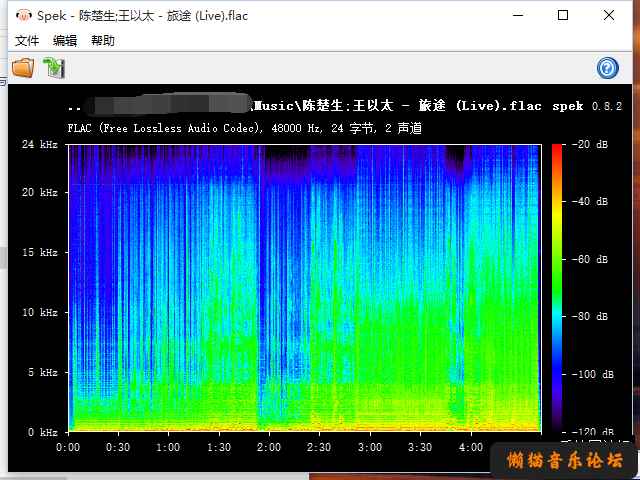This screenshot has height=480, width=640.
Task: Click the '2:30' time axis label
Action: click(319, 447)
